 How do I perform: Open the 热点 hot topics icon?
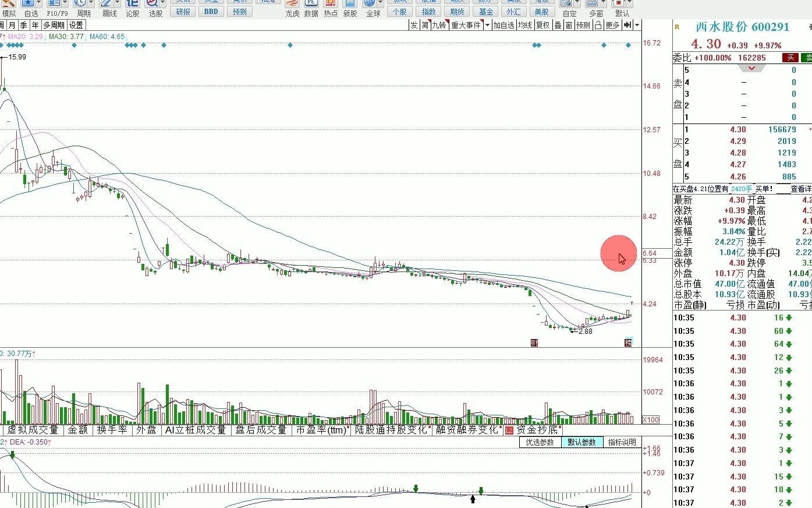point(331,3)
